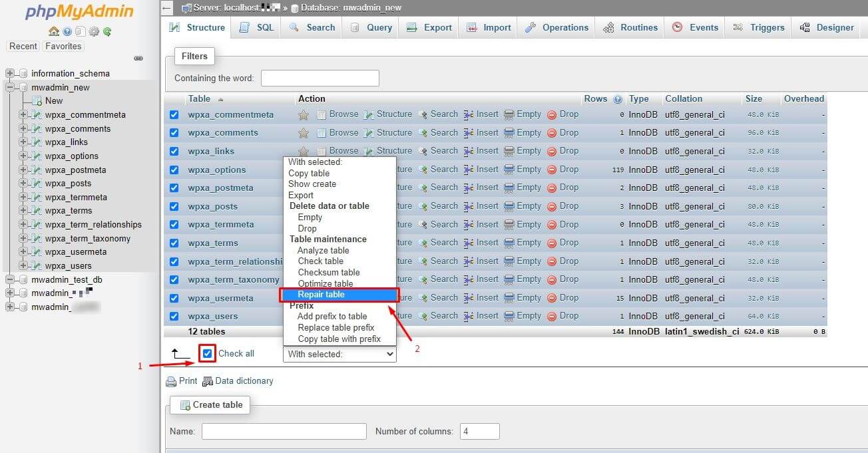Expand wpxa_commentmeta in the sidebar tree

[x=23, y=115]
